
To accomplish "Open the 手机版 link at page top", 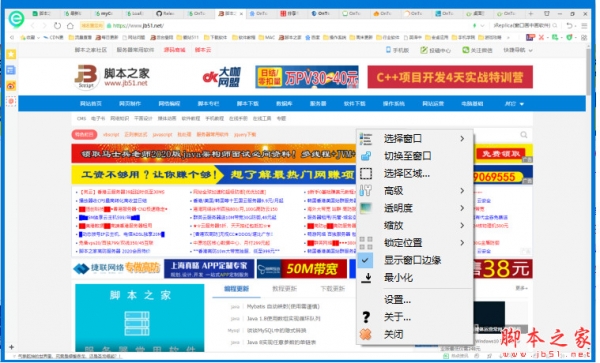I will pos(397,50).
